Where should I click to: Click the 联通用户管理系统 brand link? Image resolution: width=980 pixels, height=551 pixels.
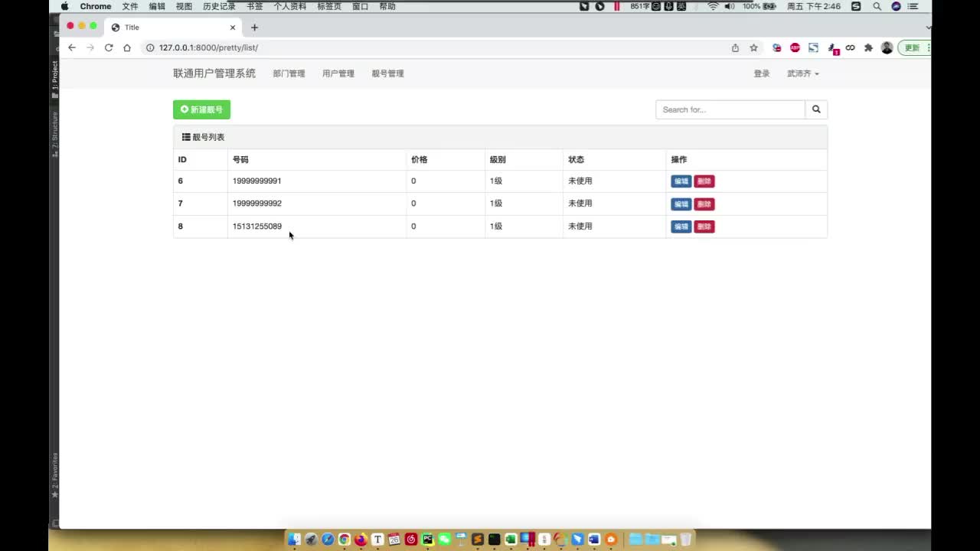click(x=214, y=73)
